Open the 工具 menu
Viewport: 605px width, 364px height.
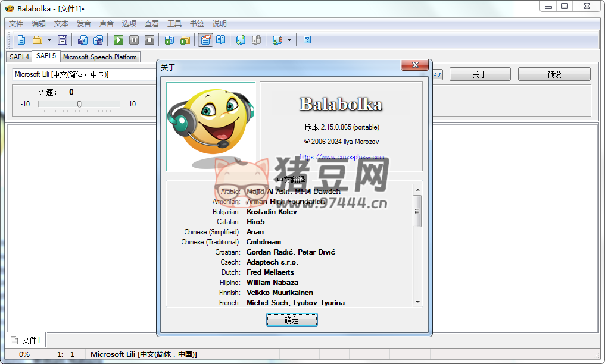(174, 24)
